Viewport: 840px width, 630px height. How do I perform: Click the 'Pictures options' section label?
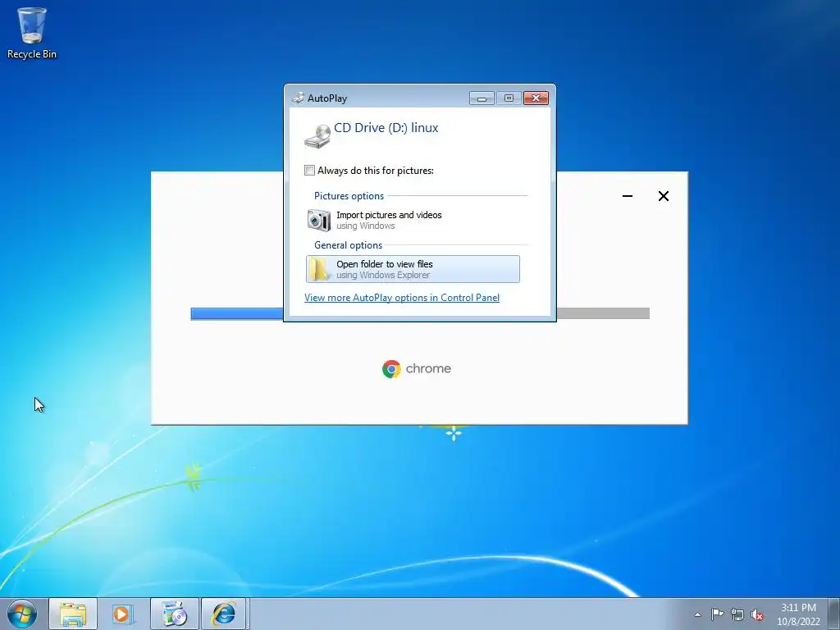[x=349, y=196]
